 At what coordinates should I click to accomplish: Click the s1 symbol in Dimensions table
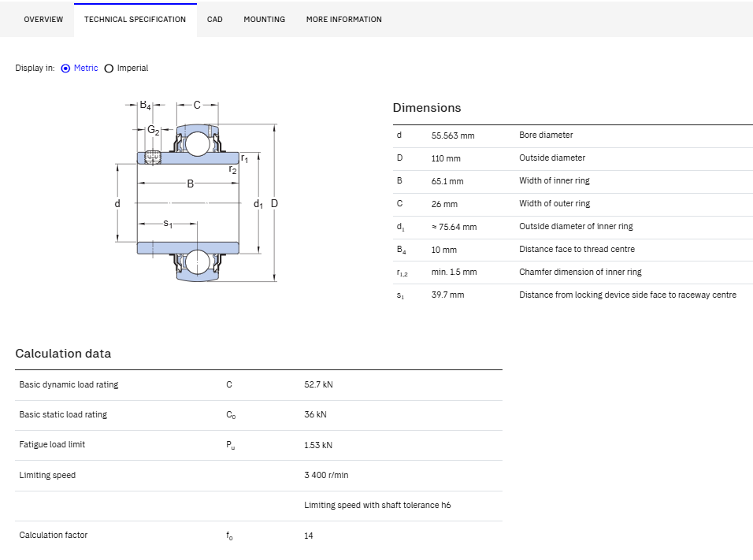pyautogui.click(x=400, y=295)
